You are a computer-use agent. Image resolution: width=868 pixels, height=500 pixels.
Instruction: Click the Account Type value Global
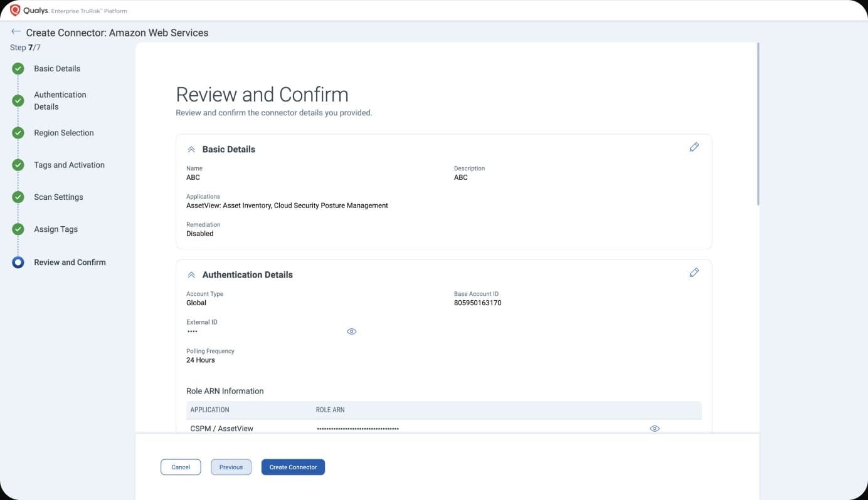[196, 303]
